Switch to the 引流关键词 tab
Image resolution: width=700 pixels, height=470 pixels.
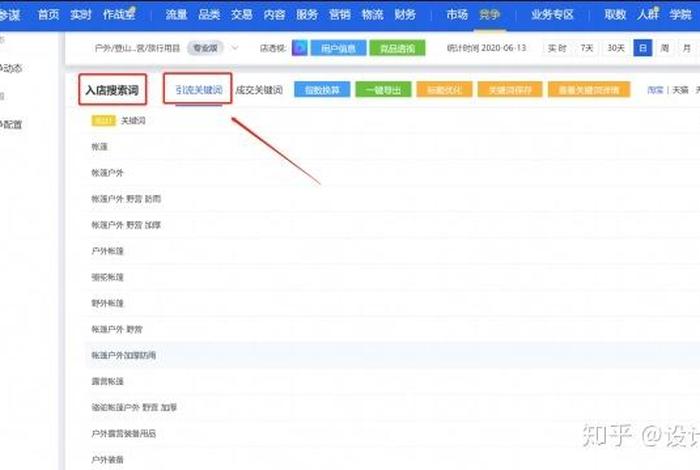(199, 90)
